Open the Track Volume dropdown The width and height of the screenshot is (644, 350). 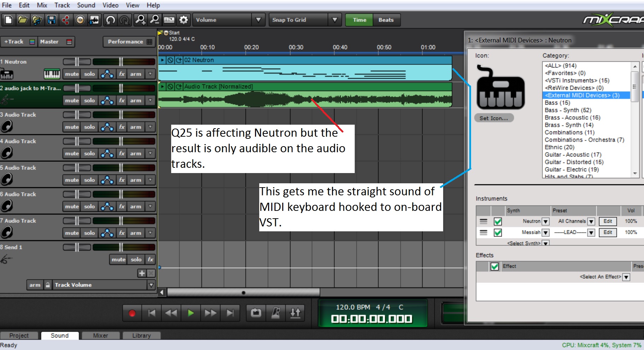coord(151,285)
